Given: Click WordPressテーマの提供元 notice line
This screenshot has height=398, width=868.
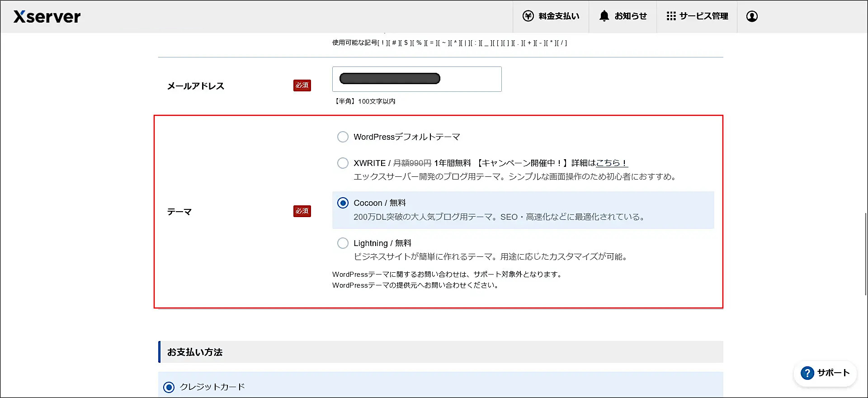Looking at the screenshot, I should coord(416,285).
